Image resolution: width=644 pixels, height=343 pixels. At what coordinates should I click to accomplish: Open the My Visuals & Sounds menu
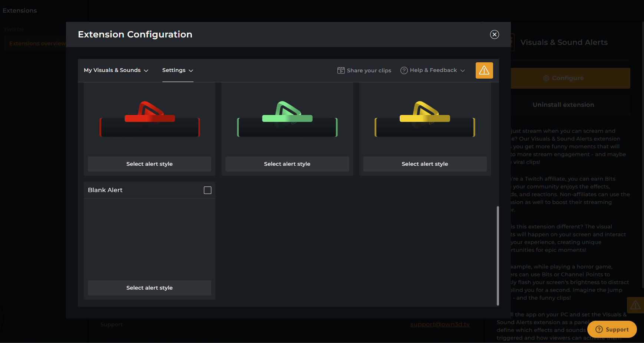[116, 70]
